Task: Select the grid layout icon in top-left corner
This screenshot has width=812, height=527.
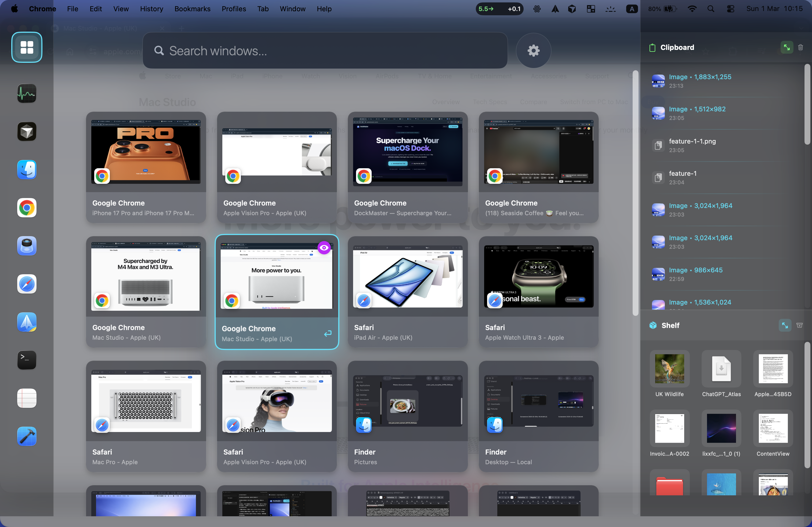Action: tap(27, 47)
